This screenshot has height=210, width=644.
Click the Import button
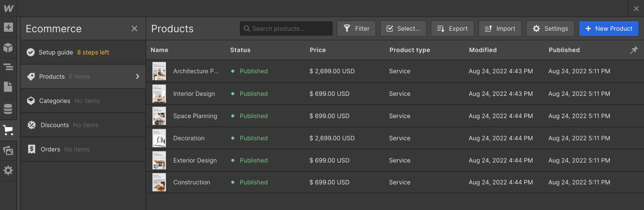click(500, 29)
